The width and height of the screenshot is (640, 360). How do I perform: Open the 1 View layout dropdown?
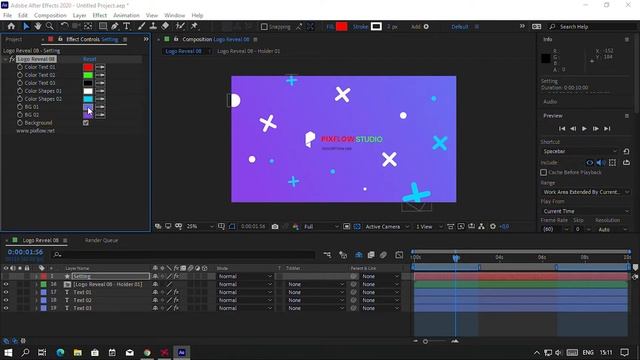tap(429, 227)
